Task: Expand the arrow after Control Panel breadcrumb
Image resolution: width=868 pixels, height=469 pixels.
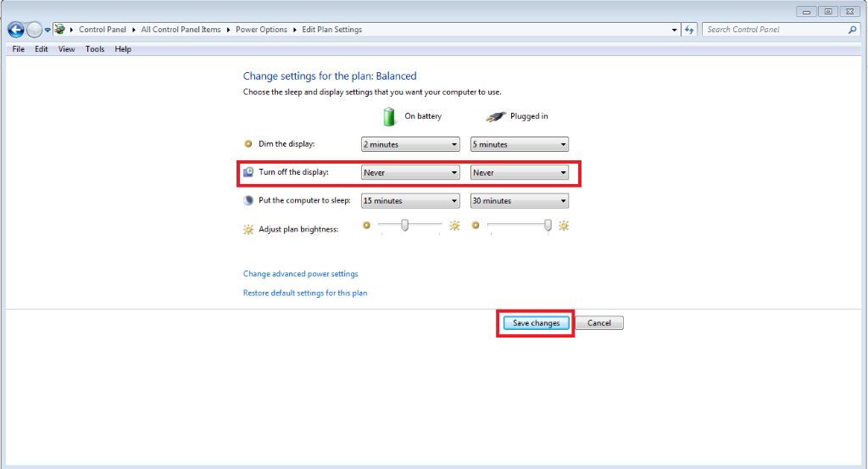Action: 133,30
